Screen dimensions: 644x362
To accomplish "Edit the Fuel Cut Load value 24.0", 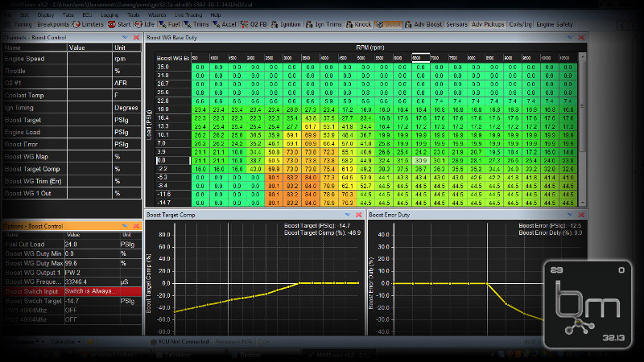I will click(x=91, y=245).
